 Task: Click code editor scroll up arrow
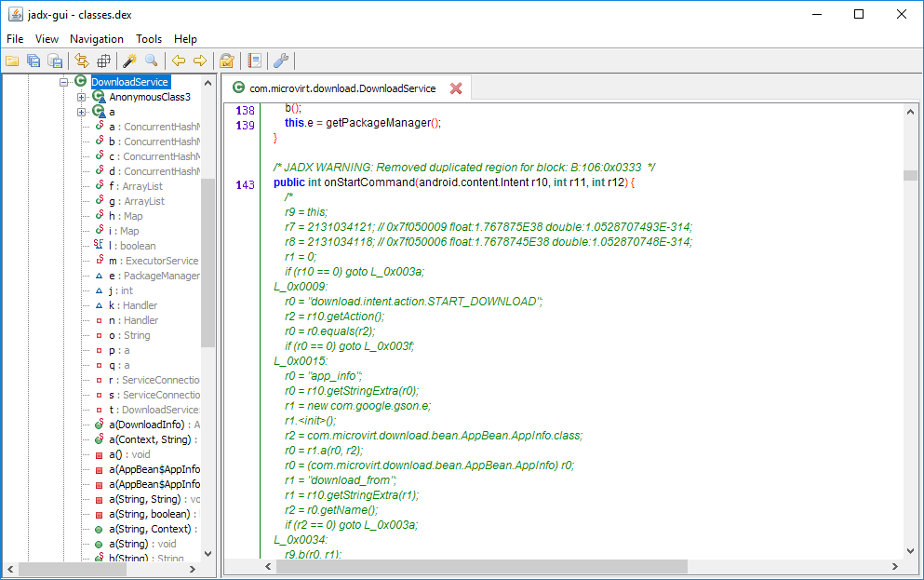pos(910,112)
